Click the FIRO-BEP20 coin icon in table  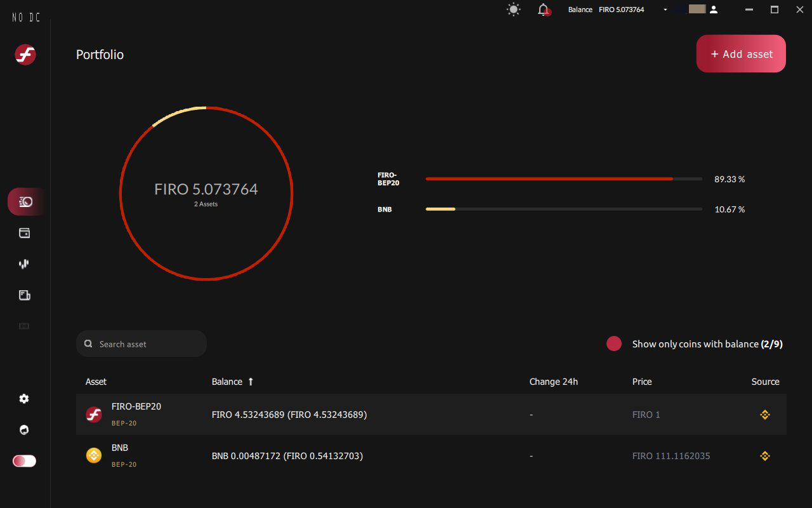click(x=94, y=415)
